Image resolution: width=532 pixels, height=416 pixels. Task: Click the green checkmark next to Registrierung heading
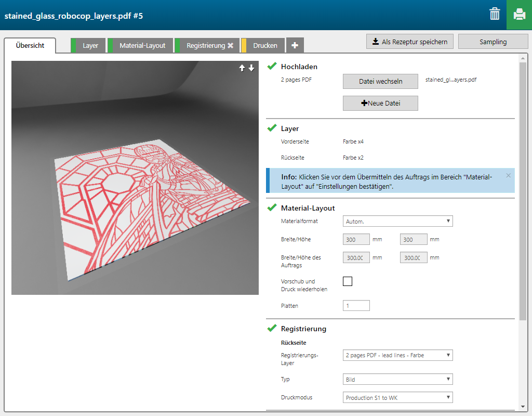pos(272,328)
